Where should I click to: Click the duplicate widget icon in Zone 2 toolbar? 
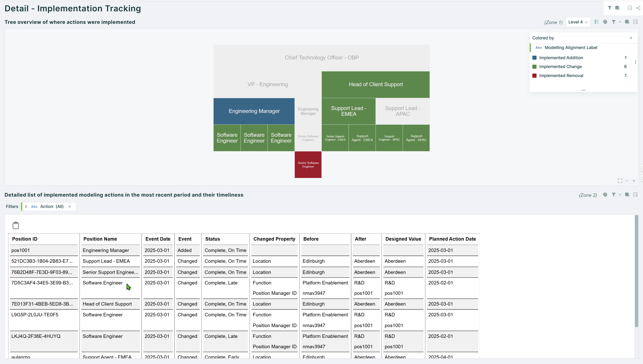[627, 194]
